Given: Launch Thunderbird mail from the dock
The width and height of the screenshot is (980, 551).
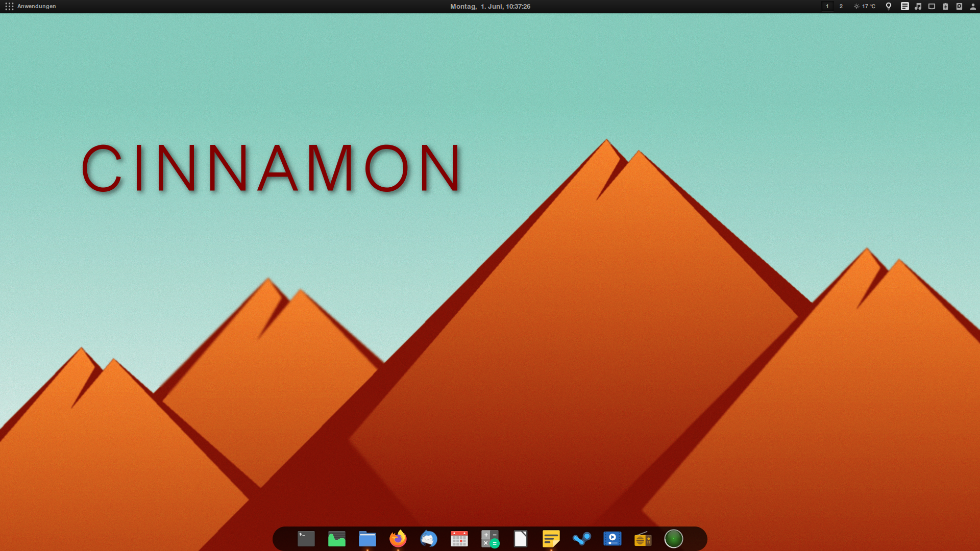Looking at the screenshot, I should click(x=429, y=539).
